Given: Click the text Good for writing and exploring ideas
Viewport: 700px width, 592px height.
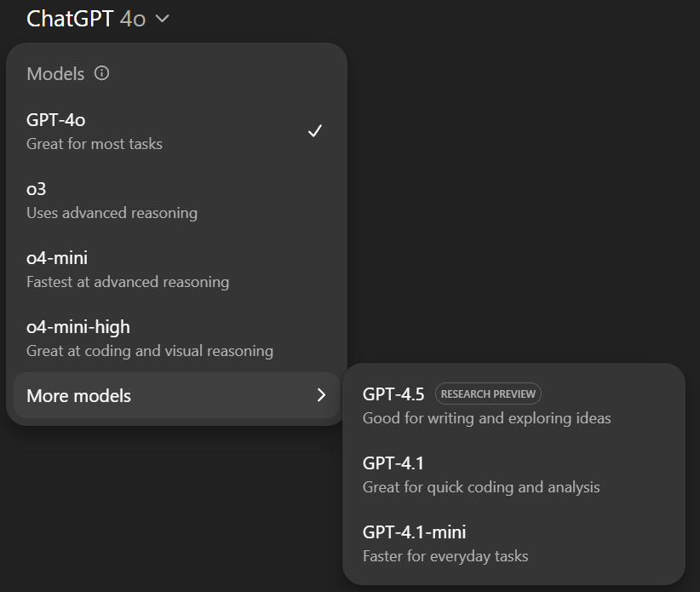Looking at the screenshot, I should click(x=487, y=417).
